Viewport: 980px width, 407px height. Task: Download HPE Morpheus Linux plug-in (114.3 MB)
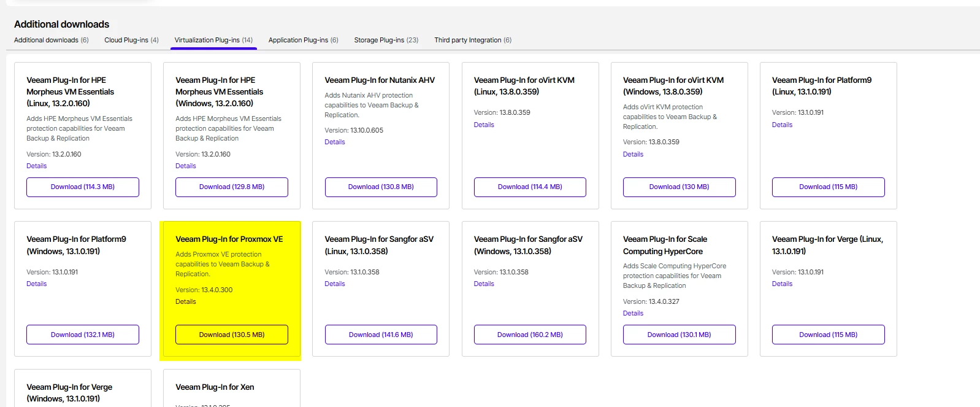[83, 187]
